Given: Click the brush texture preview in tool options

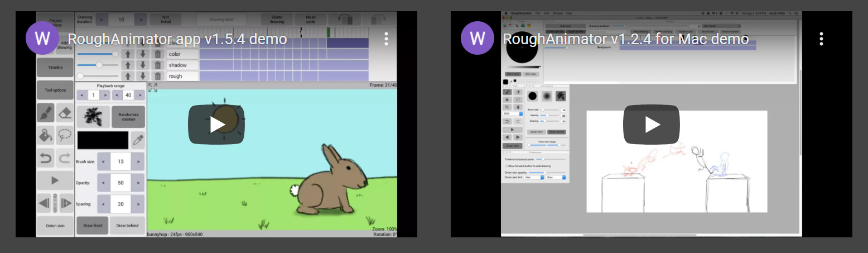Looking at the screenshot, I should tap(93, 116).
